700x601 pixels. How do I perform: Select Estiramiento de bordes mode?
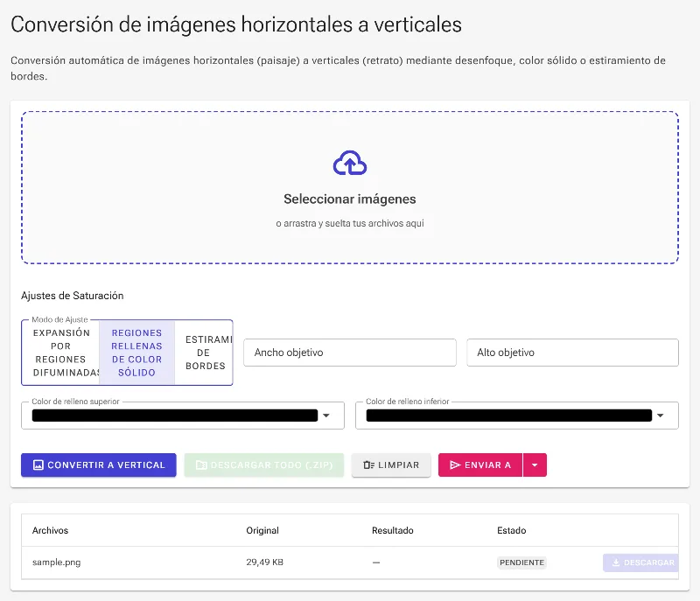[x=204, y=353]
